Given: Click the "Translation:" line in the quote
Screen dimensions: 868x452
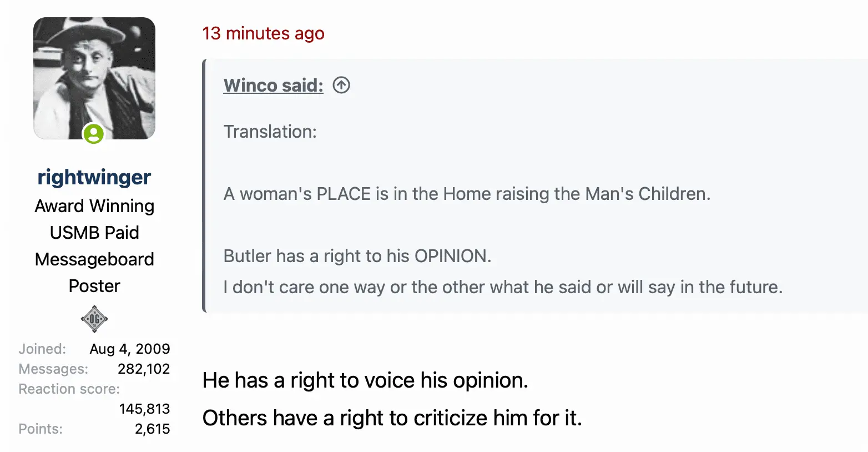Looking at the screenshot, I should 270,132.
